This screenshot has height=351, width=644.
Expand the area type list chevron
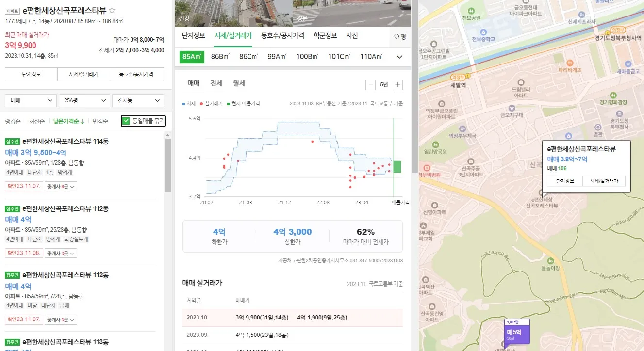click(x=399, y=57)
